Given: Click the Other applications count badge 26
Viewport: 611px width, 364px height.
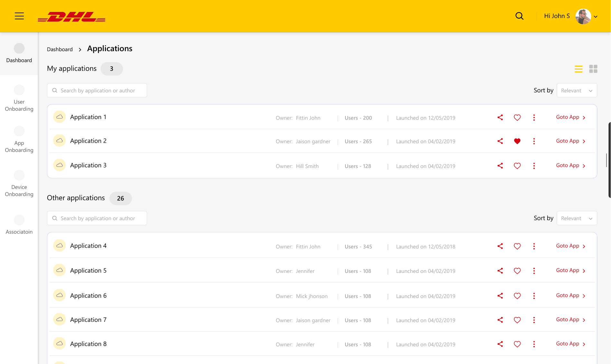Looking at the screenshot, I should pyautogui.click(x=120, y=198).
